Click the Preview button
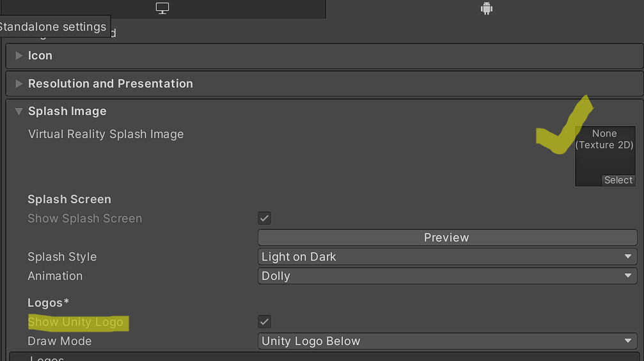This screenshot has width=644, height=361. tap(446, 238)
